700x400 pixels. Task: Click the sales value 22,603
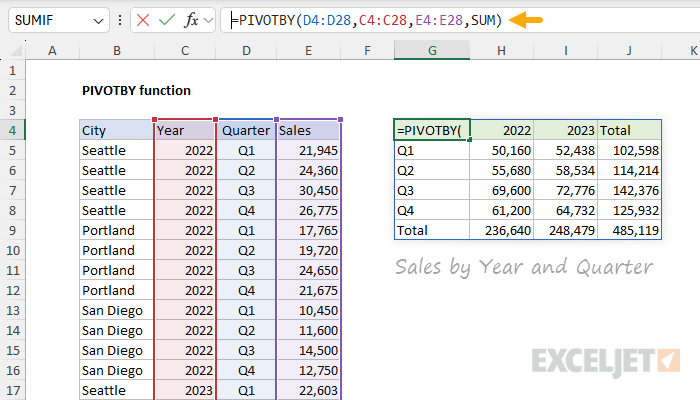click(308, 390)
